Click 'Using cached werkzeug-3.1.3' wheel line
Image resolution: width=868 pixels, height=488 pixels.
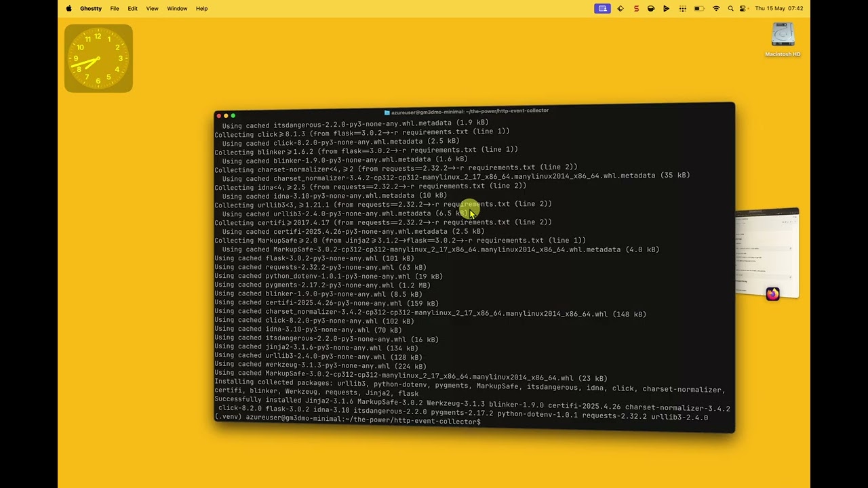pos(320,365)
